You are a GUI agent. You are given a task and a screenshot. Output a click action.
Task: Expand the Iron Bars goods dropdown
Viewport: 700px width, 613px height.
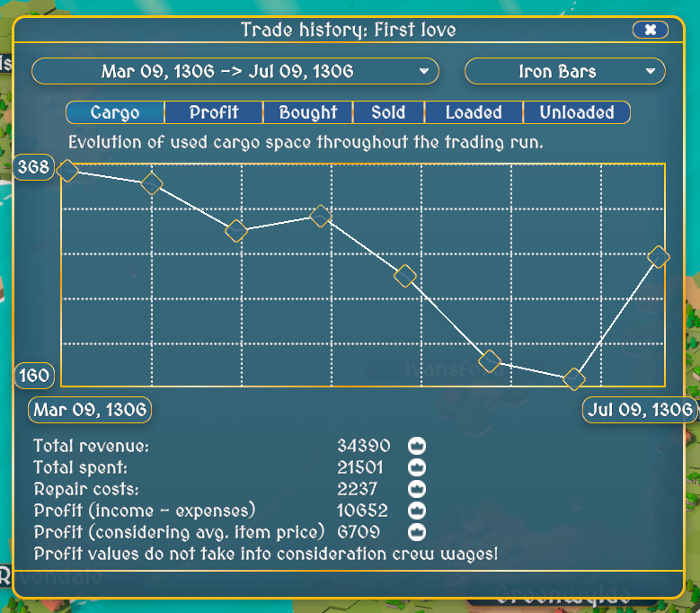pos(564,72)
